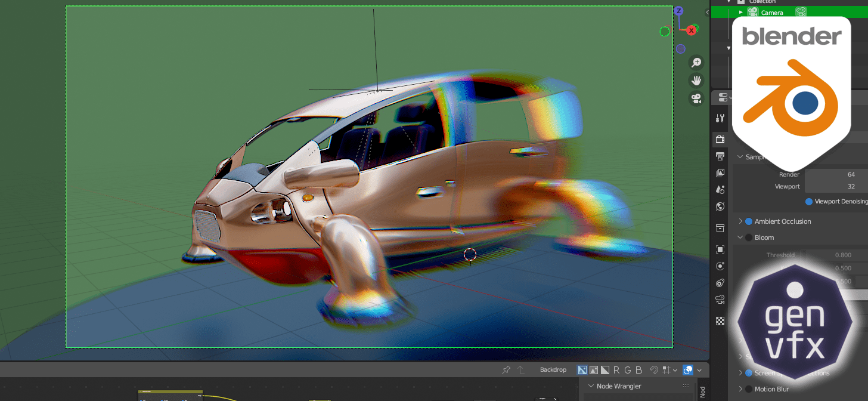
Task: Click the 3D cursor in the viewport
Action: (470, 255)
